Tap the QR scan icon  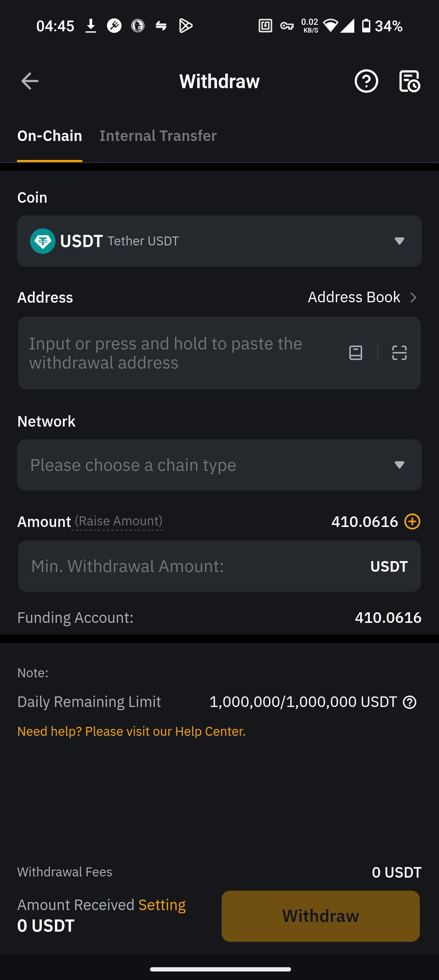point(399,353)
